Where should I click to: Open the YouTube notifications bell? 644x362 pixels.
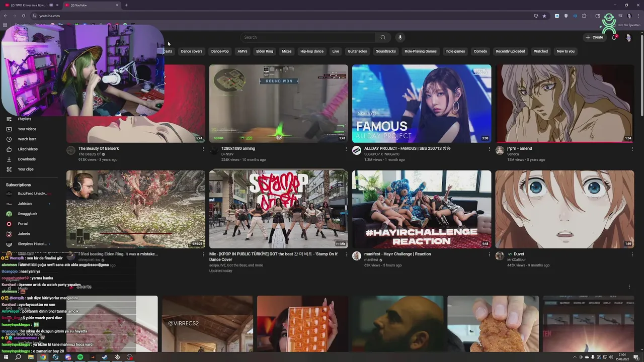pyautogui.click(x=614, y=37)
